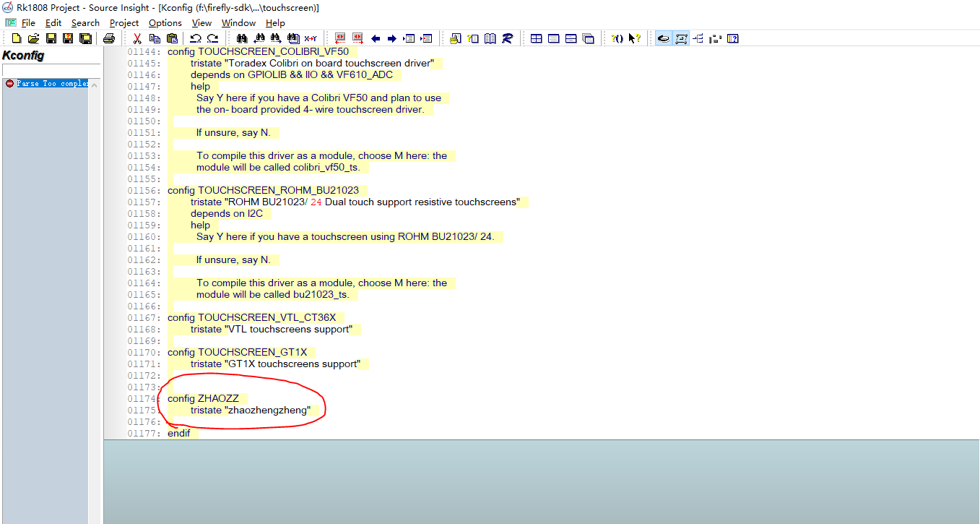
Task: Open the File menu
Action: (28, 22)
